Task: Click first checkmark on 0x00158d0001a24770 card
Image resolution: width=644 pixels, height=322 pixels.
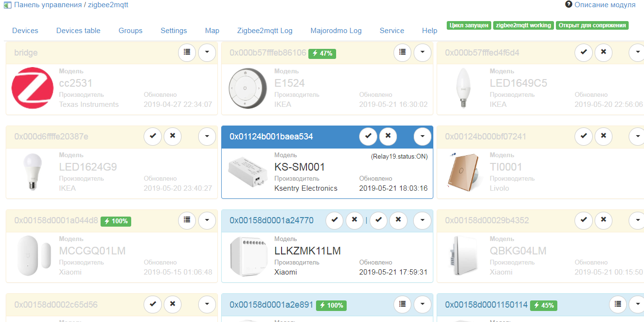Action: click(x=334, y=220)
